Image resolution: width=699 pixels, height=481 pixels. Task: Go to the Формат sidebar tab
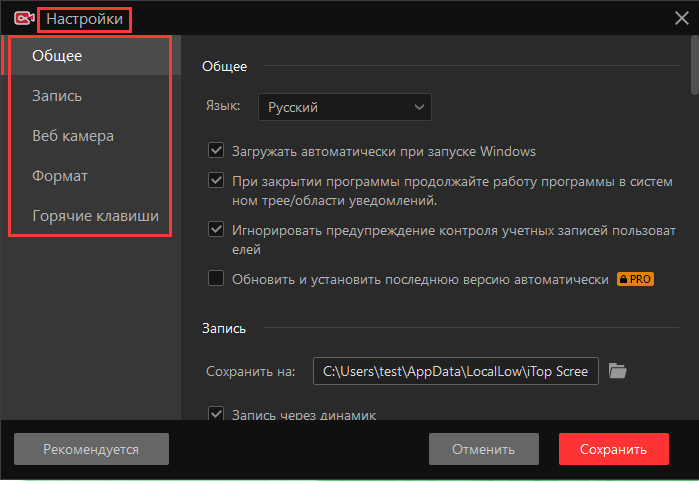coord(90,176)
